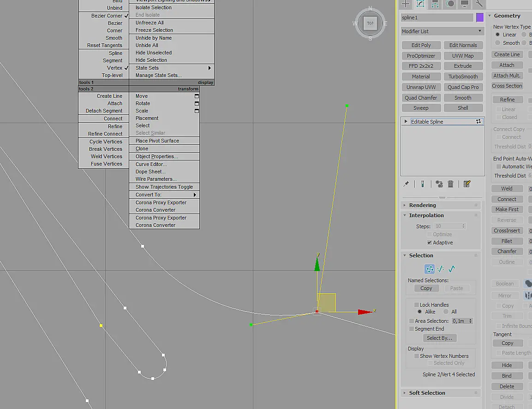Screen dimensions: 532x409
Task: Select Linear radio under New Vertex Type
Action: click(498, 35)
